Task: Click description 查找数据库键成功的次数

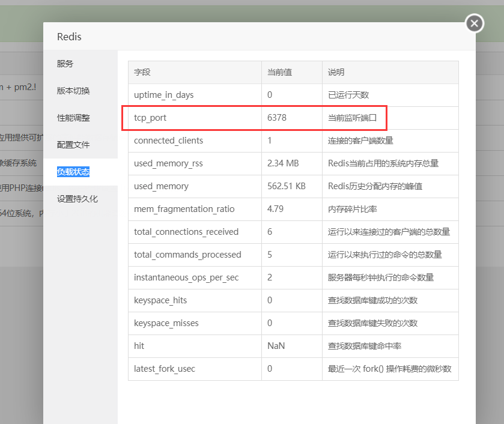Action: coord(372,300)
